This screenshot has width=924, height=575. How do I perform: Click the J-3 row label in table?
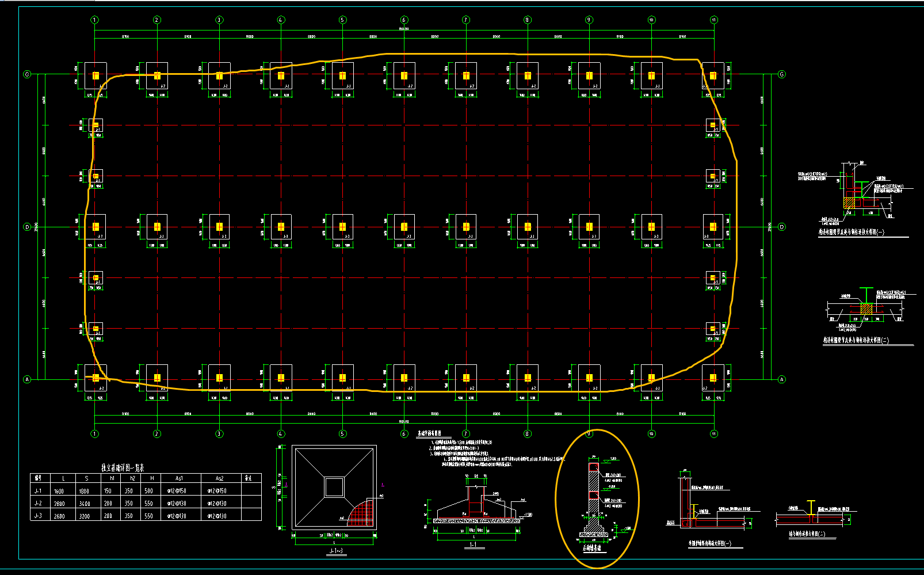tap(38, 516)
